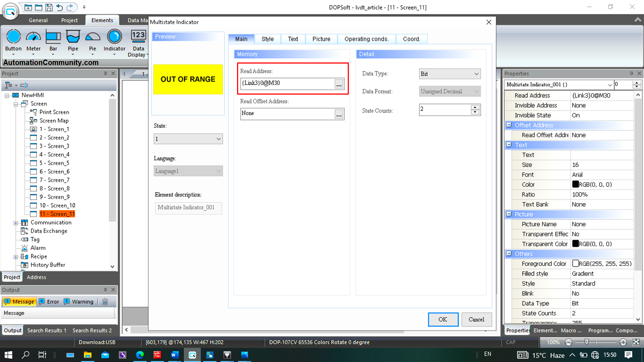Click the OK button in the dialog

(x=443, y=319)
